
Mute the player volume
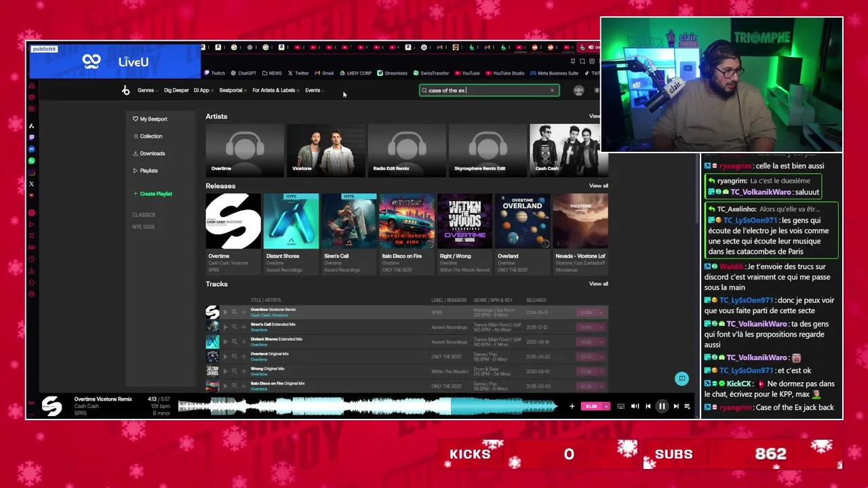click(x=635, y=406)
